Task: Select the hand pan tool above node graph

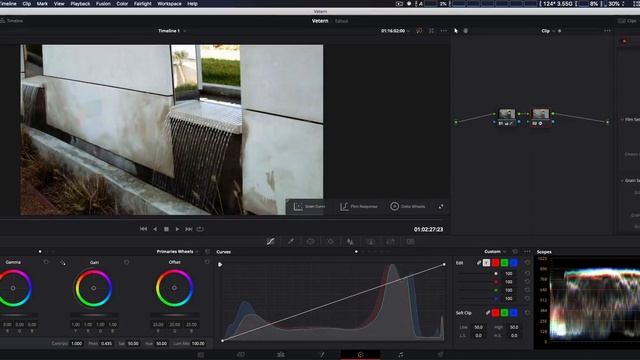Action: coord(466,31)
